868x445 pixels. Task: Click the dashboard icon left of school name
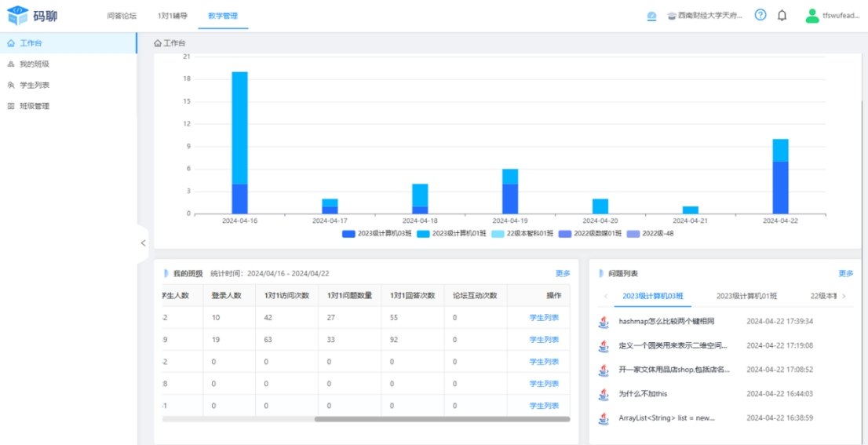point(651,16)
